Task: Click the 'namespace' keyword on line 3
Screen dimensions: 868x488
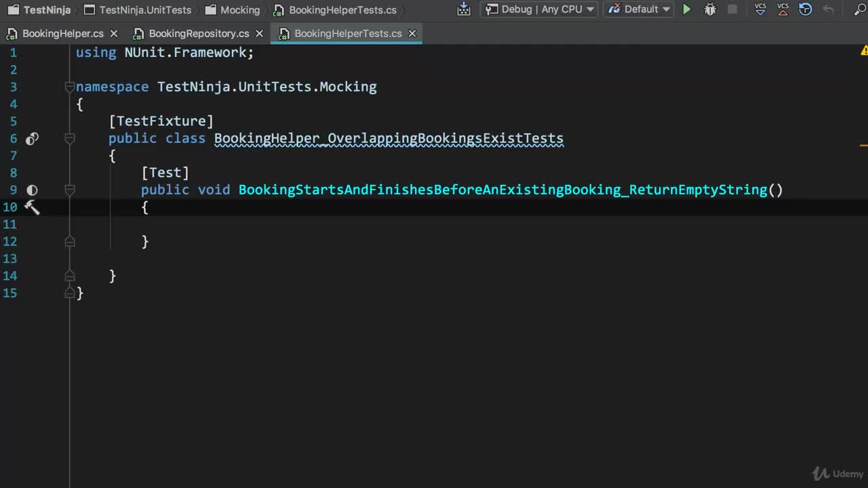Action: pyautogui.click(x=112, y=87)
